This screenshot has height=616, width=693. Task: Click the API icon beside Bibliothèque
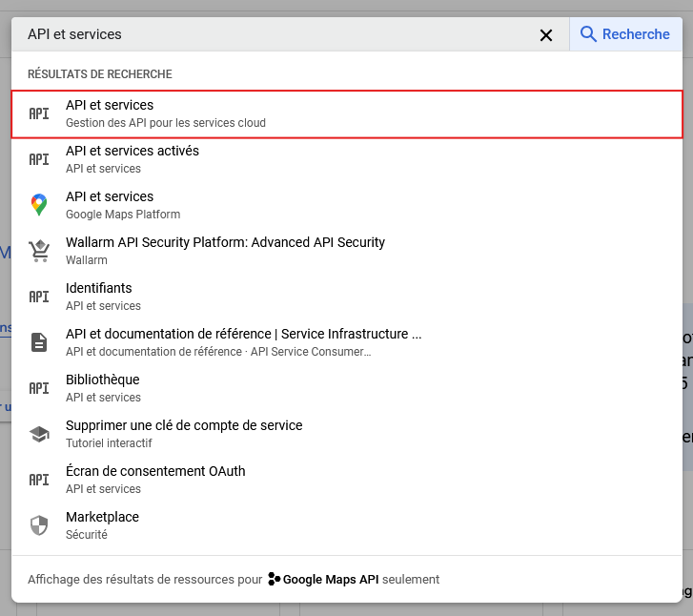39,388
